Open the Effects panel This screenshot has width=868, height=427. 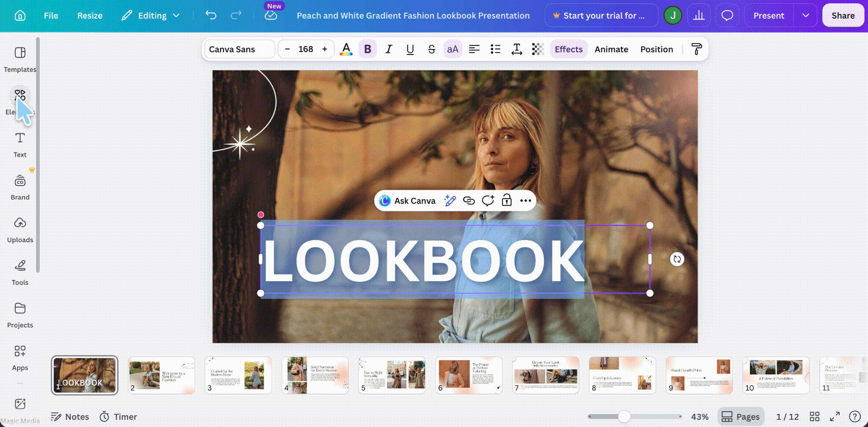[x=569, y=49]
